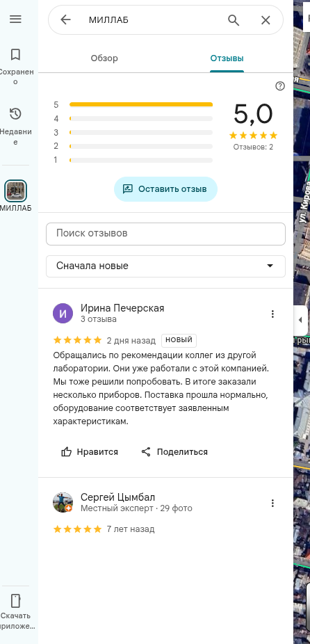This screenshot has height=644, width=310.
Task: Click reviewer name Сергей Цымбал
Action: coord(118,497)
